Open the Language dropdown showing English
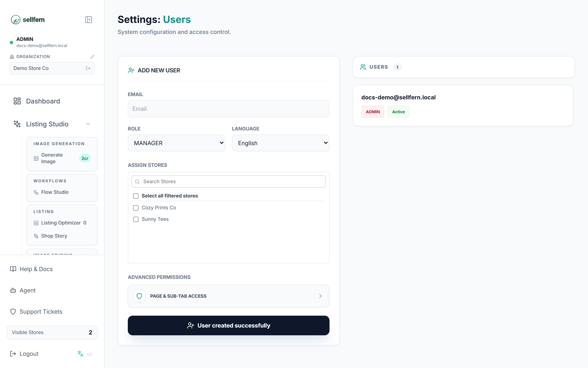 click(280, 143)
